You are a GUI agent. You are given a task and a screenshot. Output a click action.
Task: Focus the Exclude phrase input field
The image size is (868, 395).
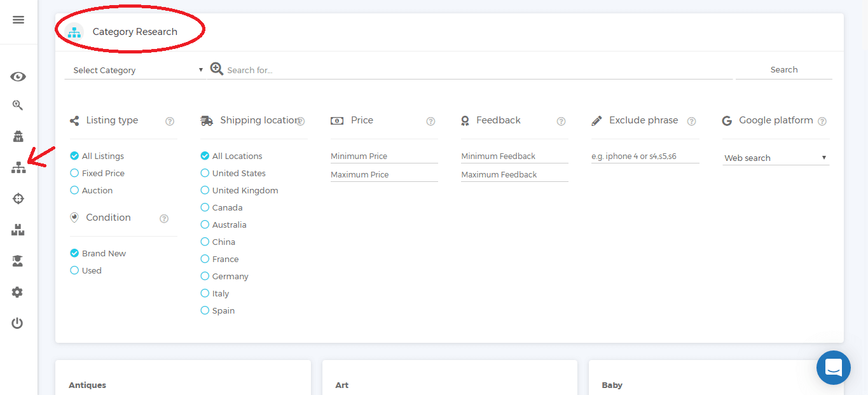point(644,156)
